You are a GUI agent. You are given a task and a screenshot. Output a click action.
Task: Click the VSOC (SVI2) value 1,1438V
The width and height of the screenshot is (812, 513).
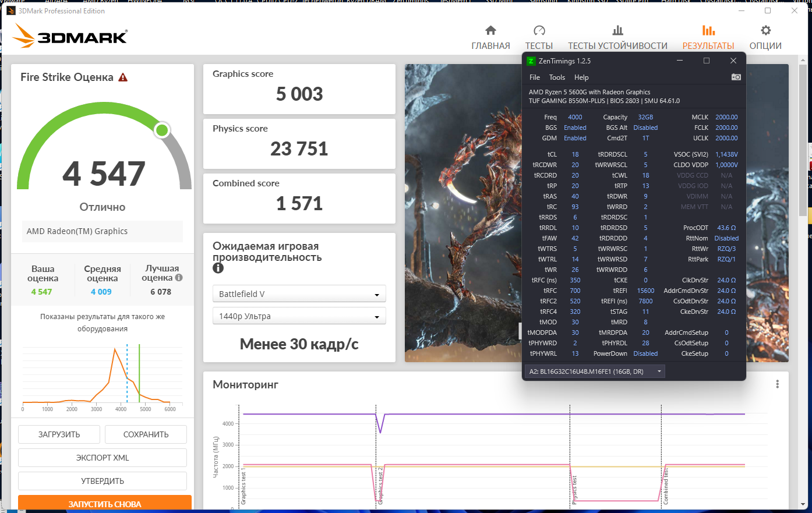[x=726, y=154]
